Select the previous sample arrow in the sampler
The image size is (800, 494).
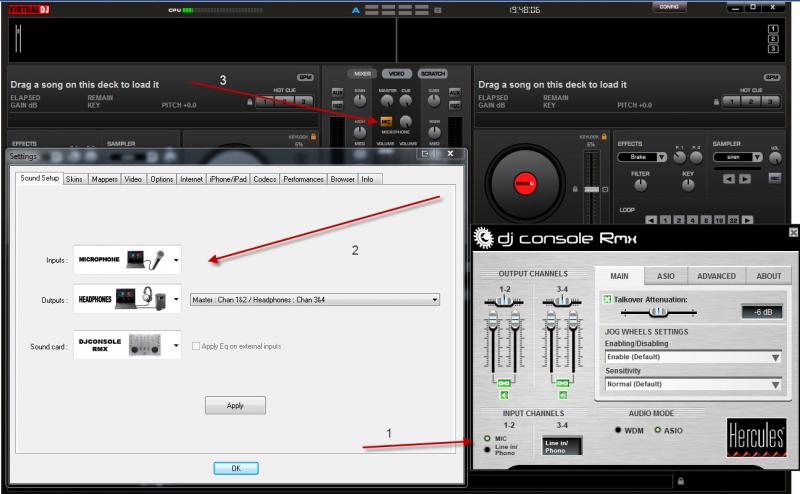click(x=729, y=179)
